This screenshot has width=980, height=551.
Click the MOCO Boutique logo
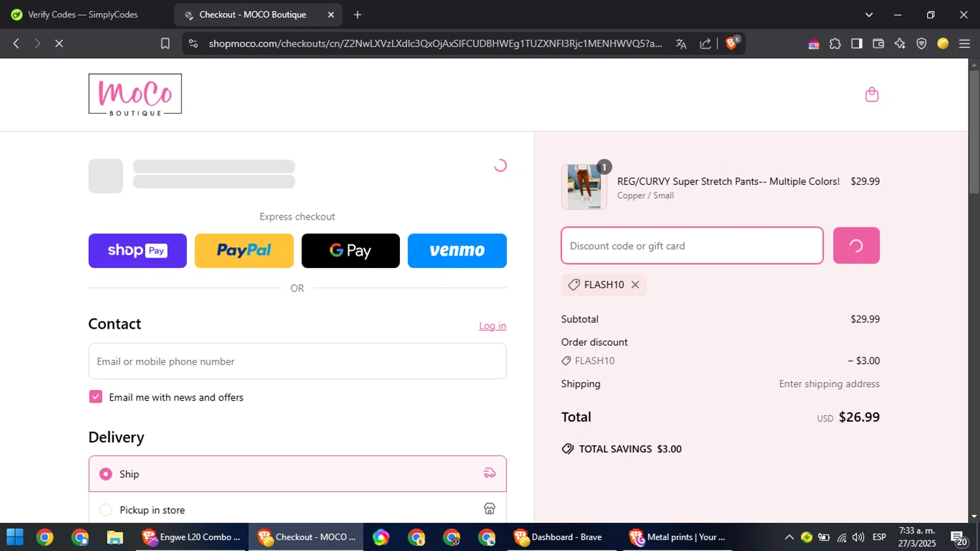tap(135, 95)
